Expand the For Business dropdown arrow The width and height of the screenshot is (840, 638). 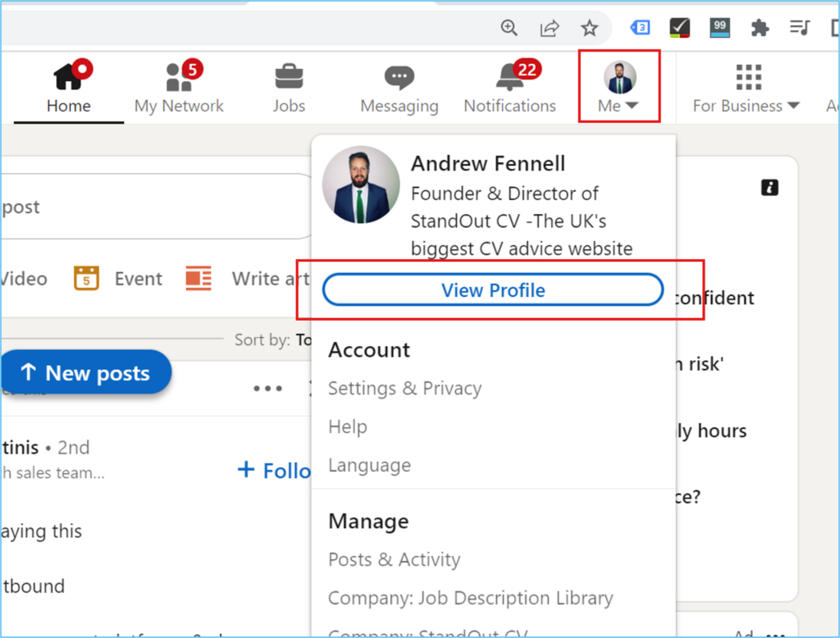pyautogui.click(x=792, y=105)
